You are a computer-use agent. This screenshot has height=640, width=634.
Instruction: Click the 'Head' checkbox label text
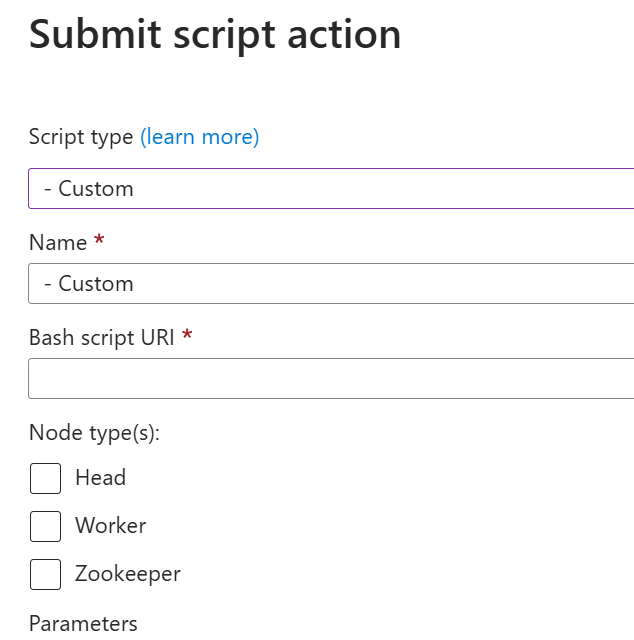coord(100,478)
